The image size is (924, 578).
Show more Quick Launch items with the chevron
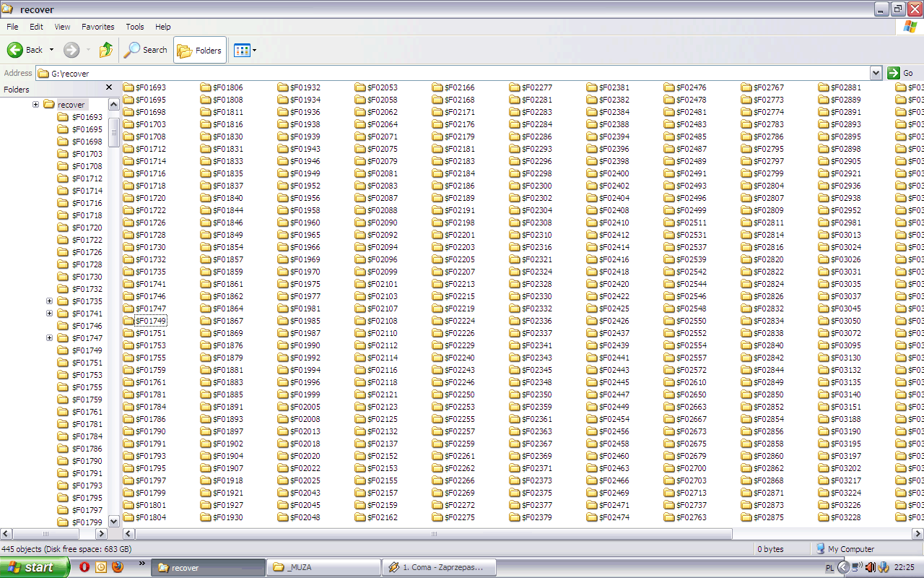click(x=141, y=564)
